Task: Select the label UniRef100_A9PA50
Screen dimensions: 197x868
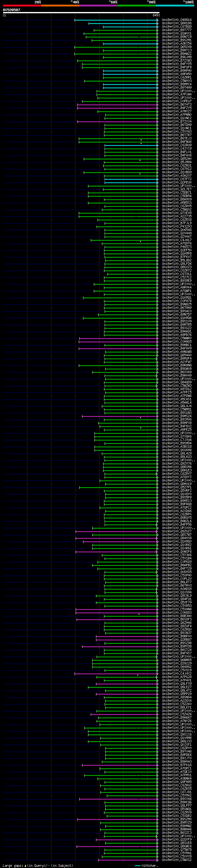Action: 176,74
